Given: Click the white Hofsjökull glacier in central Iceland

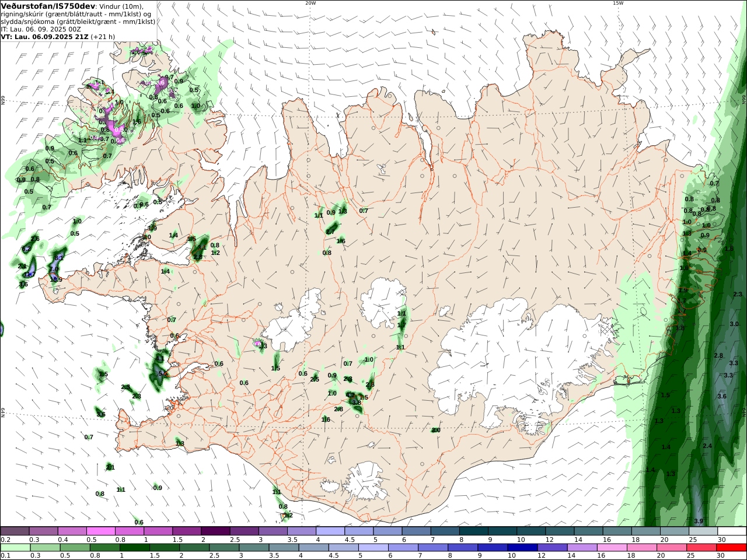Looking at the screenshot, I should point(383,303).
